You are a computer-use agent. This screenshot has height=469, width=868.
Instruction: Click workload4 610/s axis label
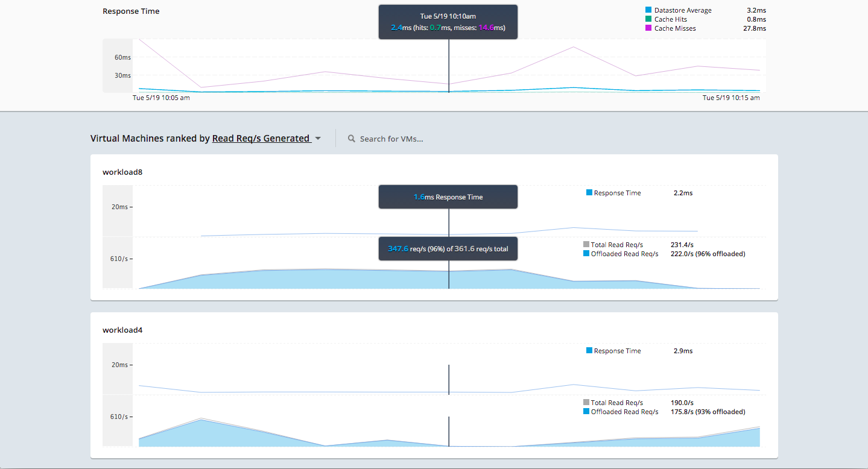pos(119,417)
